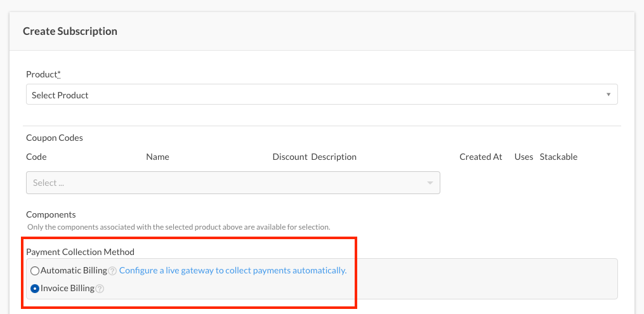Click help icon beside Automatic Billing
The width and height of the screenshot is (644, 314).
pyautogui.click(x=112, y=271)
